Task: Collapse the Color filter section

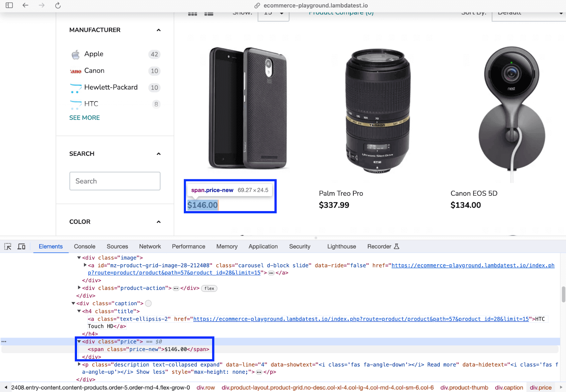Action: [158, 222]
